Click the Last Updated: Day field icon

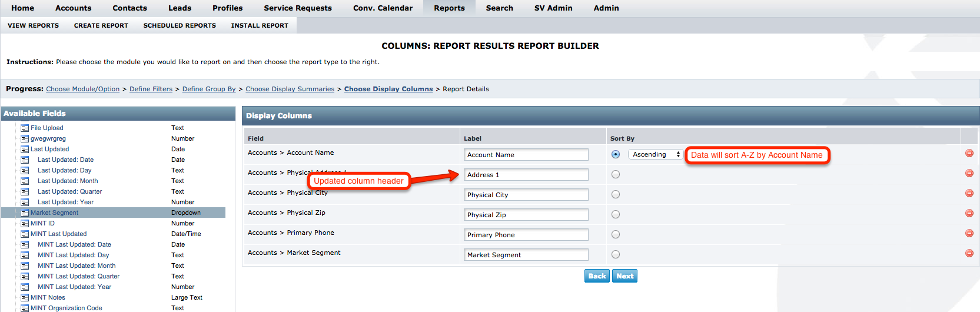25,170
